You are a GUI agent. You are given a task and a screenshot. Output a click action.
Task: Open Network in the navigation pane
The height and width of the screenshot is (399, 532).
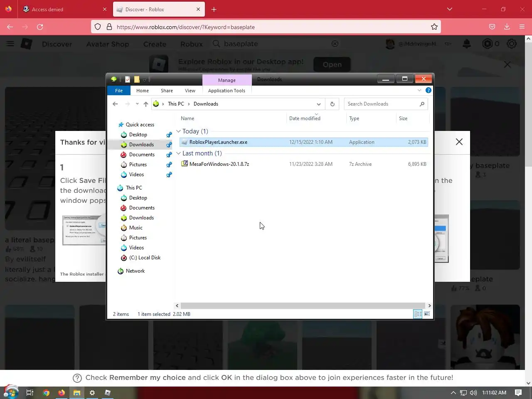coord(135,271)
